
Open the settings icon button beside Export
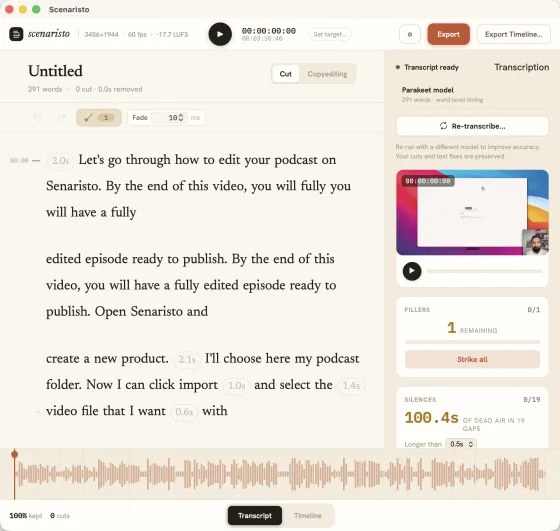pyautogui.click(x=410, y=34)
